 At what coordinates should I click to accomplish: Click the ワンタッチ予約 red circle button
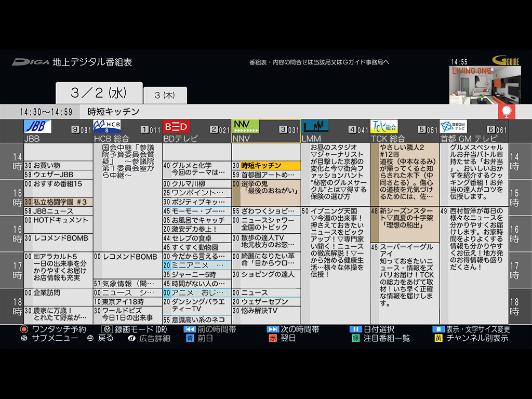point(24,329)
